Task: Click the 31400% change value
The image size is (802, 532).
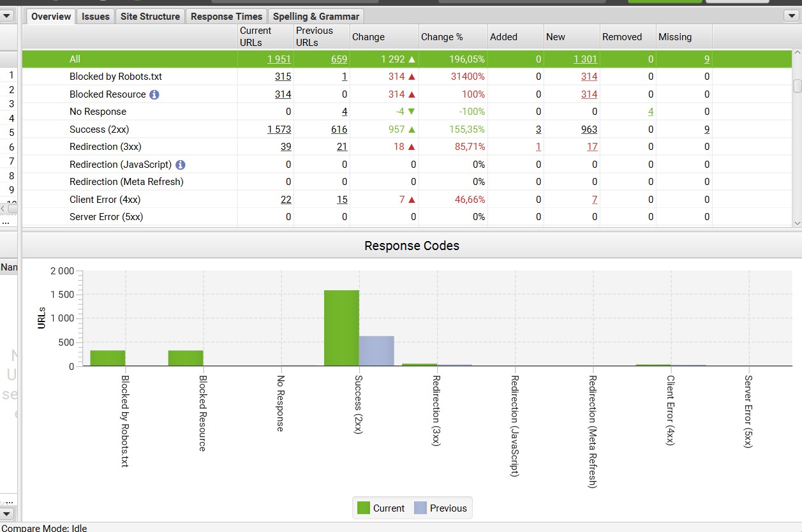Action: pos(468,77)
